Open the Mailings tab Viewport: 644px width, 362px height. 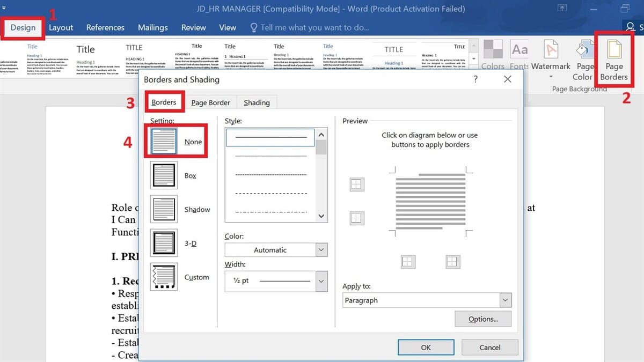pos(153,27)
